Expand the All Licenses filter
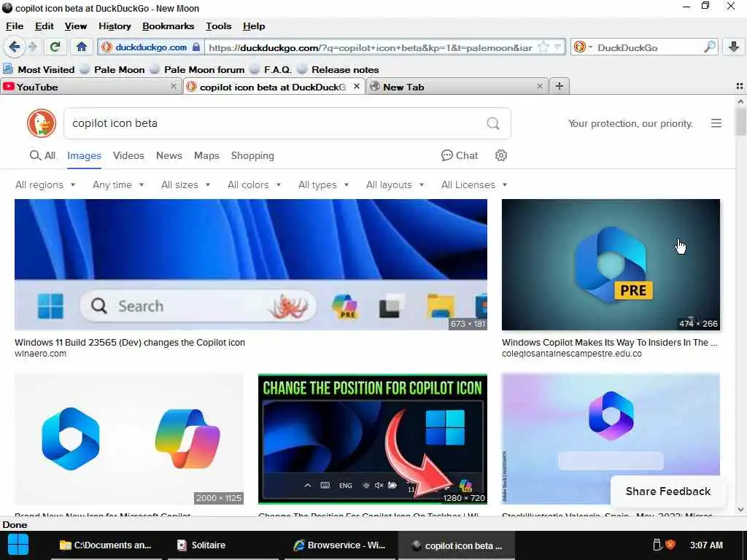Viewport: 747px width, 560px height. 474,184
